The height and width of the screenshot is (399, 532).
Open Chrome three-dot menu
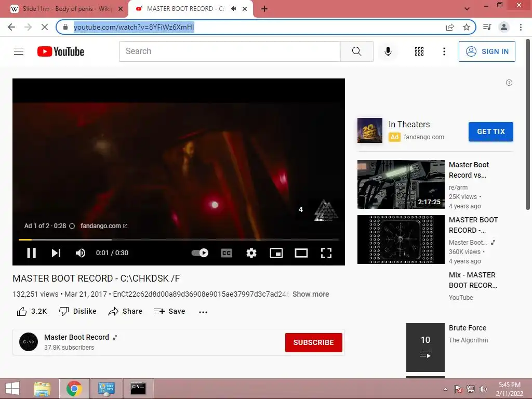(521, 27)
